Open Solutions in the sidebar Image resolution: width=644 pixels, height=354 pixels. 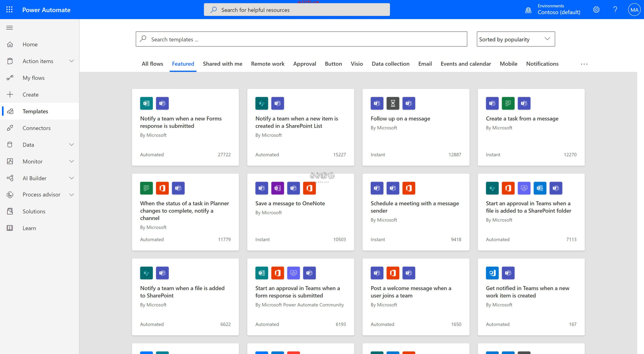[x=34, y=211]
